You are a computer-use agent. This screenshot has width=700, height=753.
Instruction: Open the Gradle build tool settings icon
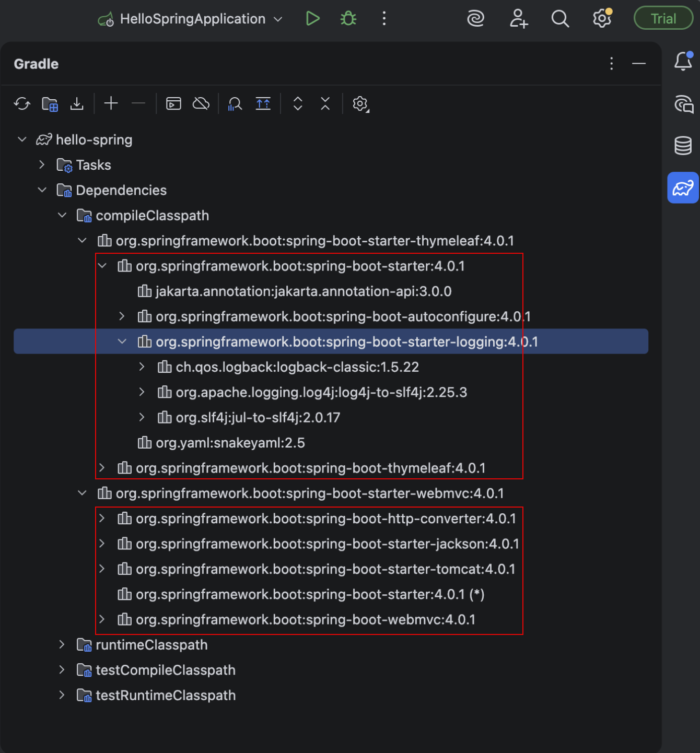[x=360, y=104]
